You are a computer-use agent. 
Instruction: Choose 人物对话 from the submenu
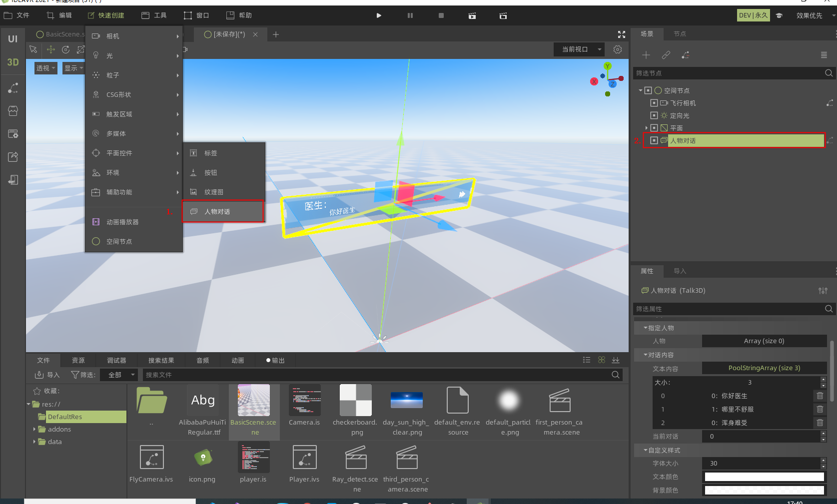[223, 212]
